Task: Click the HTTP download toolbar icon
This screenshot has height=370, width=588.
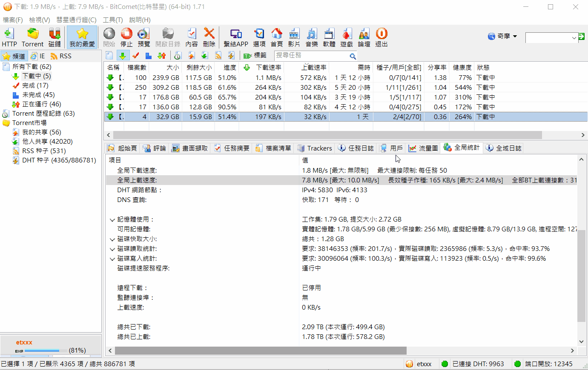Action: click(x=9, y=37)
